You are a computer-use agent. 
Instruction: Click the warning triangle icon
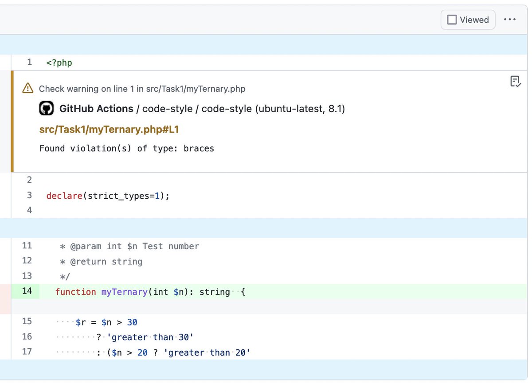(x=28, y=88)
